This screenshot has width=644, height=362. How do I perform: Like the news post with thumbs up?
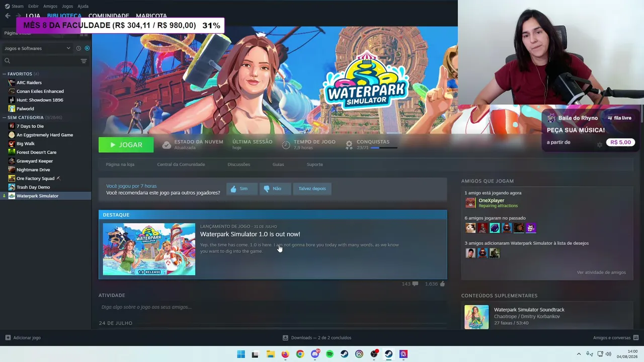(x=442, y=284)
